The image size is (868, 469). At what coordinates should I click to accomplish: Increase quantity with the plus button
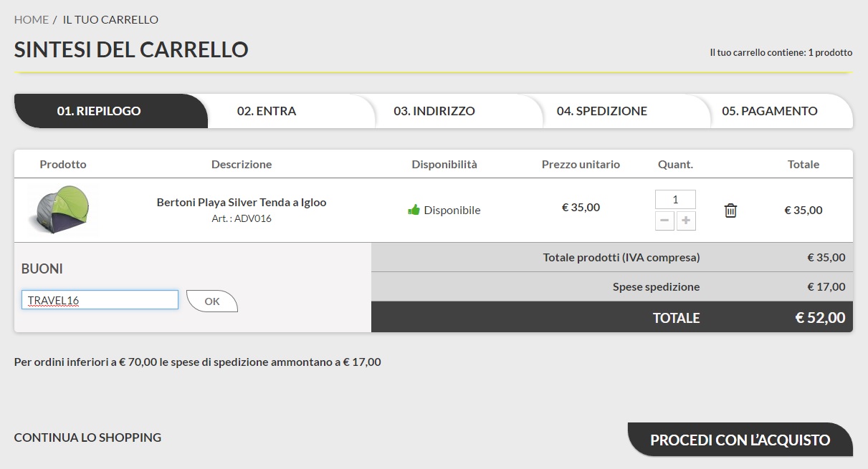[x=686, y=221]
